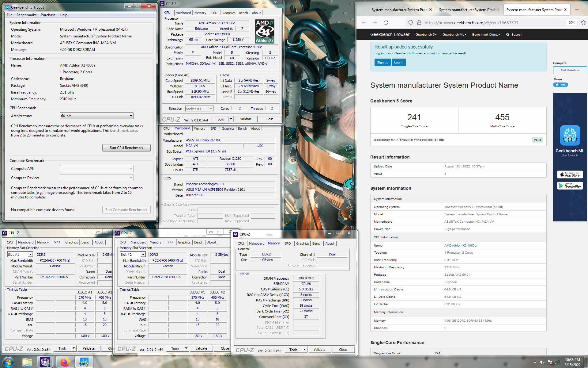Click the Geekbench ML ad logo
This screenshot has width=588, height=368.
tap(570, 135)
